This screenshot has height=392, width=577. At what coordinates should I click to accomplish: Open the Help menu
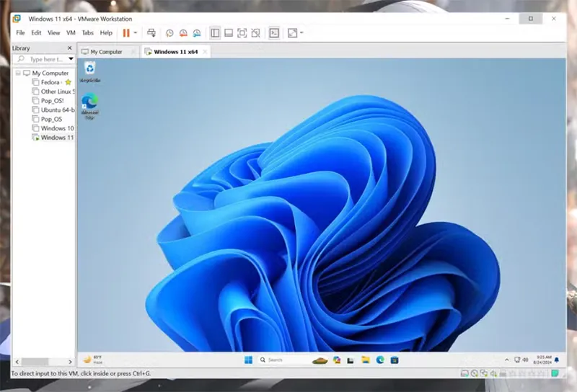pyautogui.click(x=106, y=32)
